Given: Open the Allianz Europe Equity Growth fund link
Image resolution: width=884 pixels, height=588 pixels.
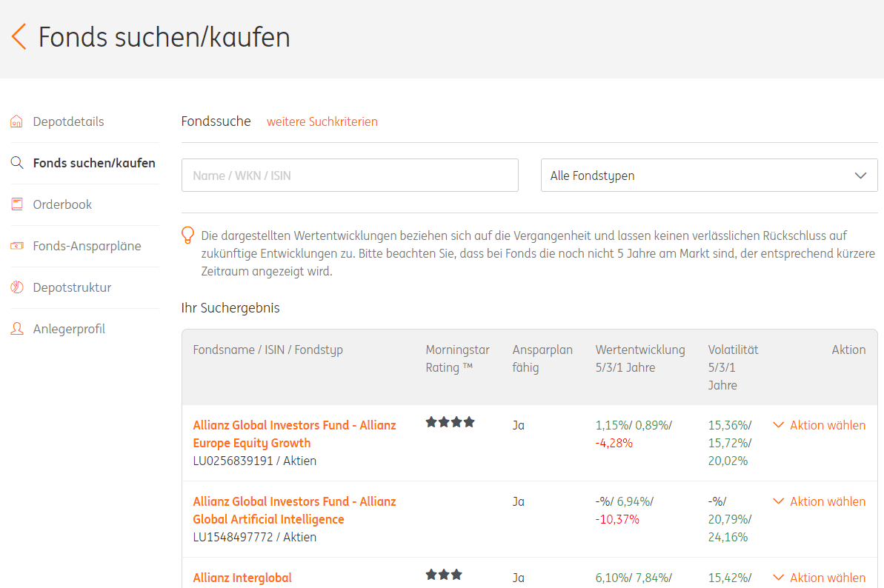Looking at the screenshot, I should 294,434.
